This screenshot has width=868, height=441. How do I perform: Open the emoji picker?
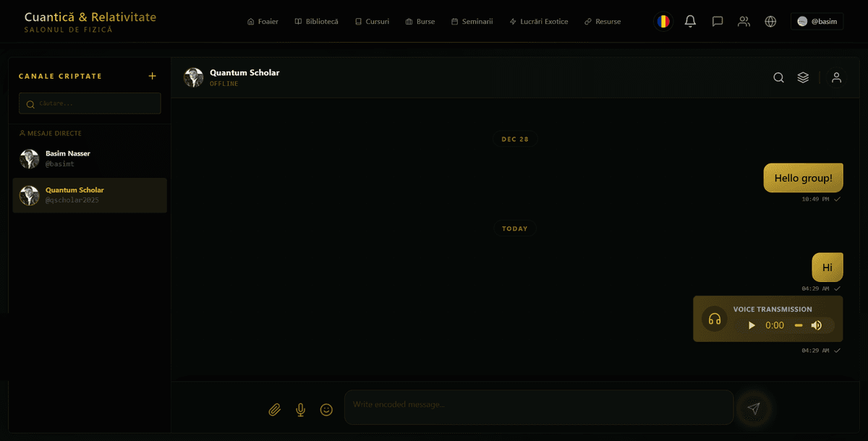(x=326, y=410)
